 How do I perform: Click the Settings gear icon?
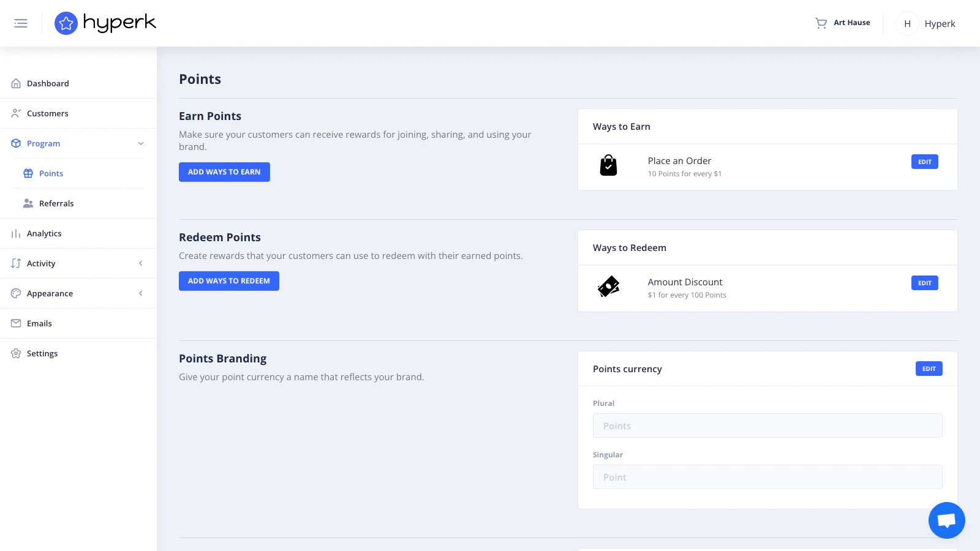pyautogui.click(x=16, y=353)
